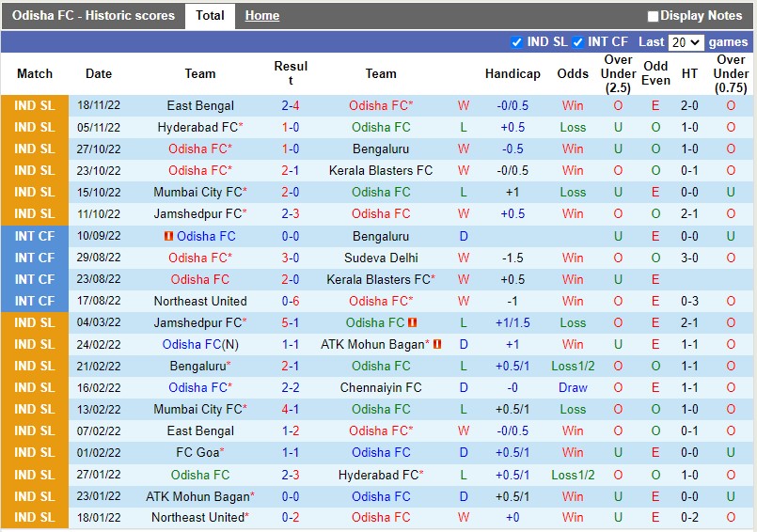This screenshot has width=757, height=532.
Task: Click the 2-1 result on 21/02/22 row
Action: click(291, 366)
